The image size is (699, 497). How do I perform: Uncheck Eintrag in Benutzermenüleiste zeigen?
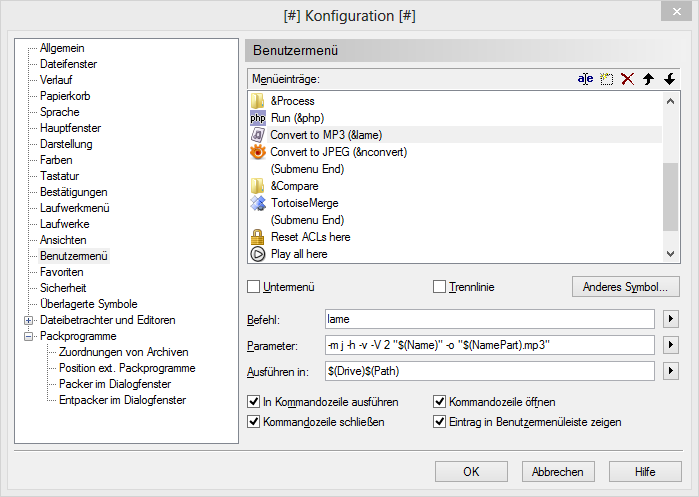click(x=439, y=421)
